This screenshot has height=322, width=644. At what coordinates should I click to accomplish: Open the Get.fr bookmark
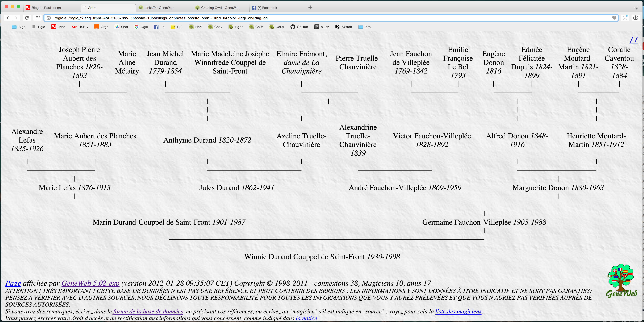pos(277,27)
